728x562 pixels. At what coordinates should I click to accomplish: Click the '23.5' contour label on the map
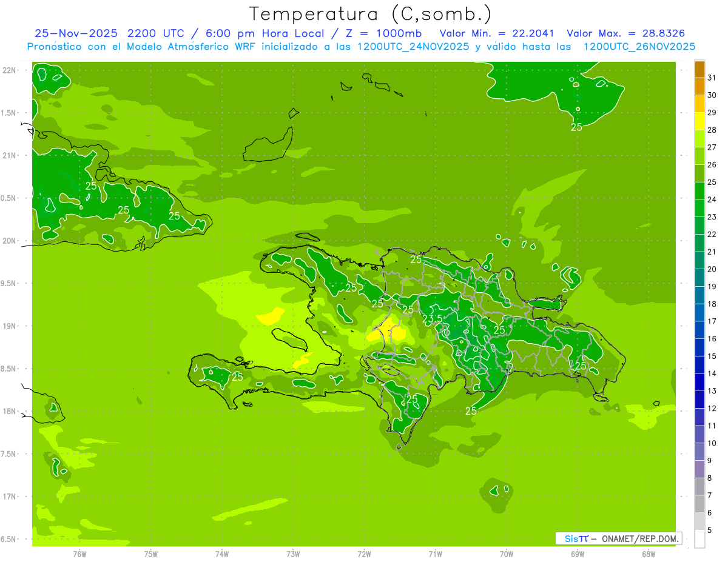click(432, 318)
